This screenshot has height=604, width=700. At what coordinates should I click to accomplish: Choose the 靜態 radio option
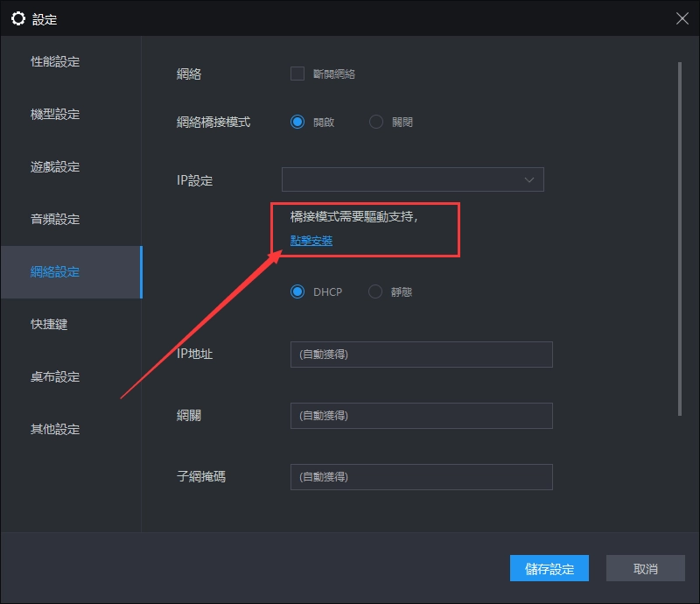[x=376, y=291]
